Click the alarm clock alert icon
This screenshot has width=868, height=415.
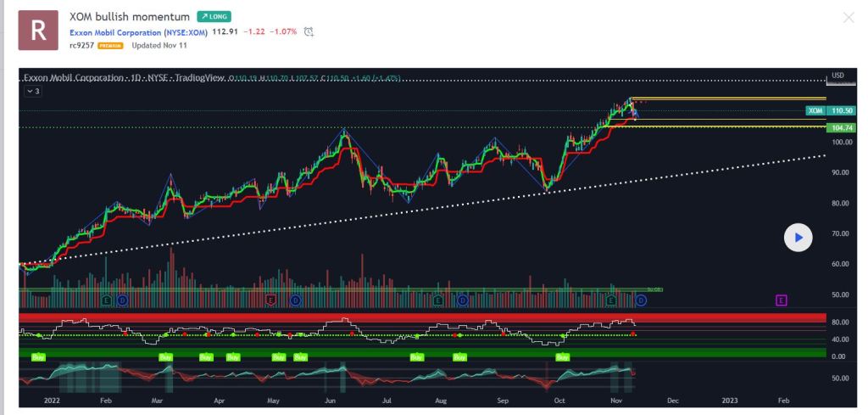309,32
